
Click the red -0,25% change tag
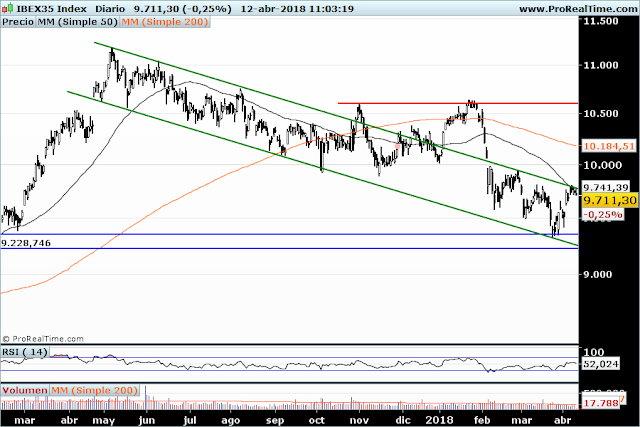click(x=603, y=215)
